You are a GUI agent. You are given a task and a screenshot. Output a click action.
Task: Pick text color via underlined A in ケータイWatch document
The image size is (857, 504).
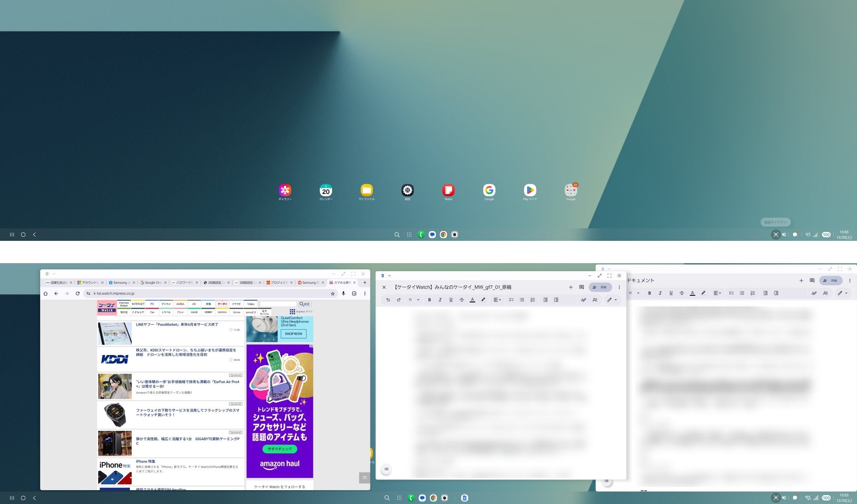click(x=472, y=300)
